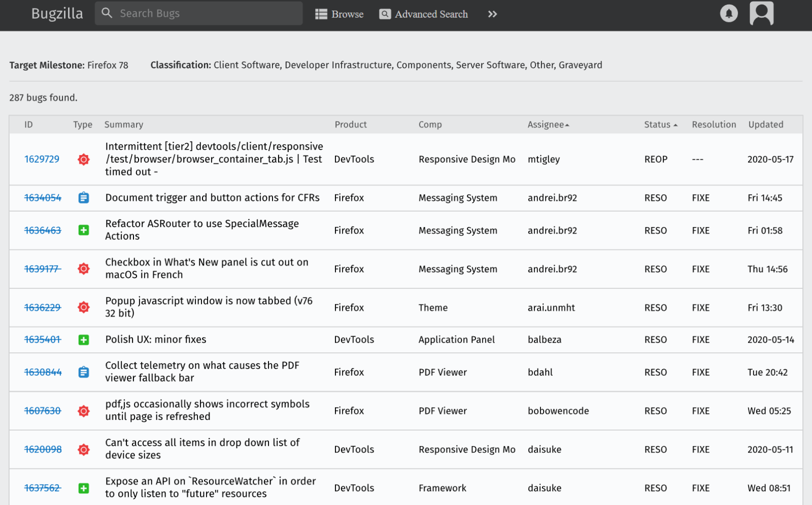812x505 pixels.
Task: Open the Browse menu
Action: [346, 14]
